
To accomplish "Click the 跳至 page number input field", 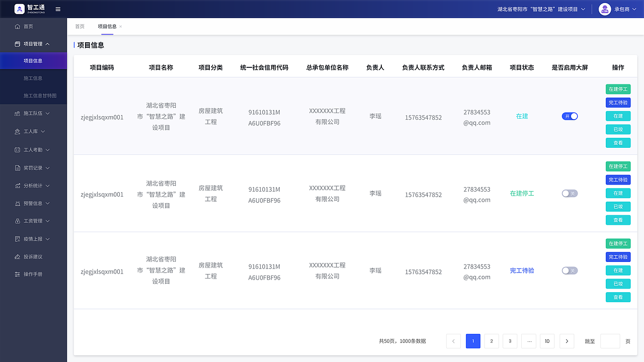I will (x=610, y=341).
